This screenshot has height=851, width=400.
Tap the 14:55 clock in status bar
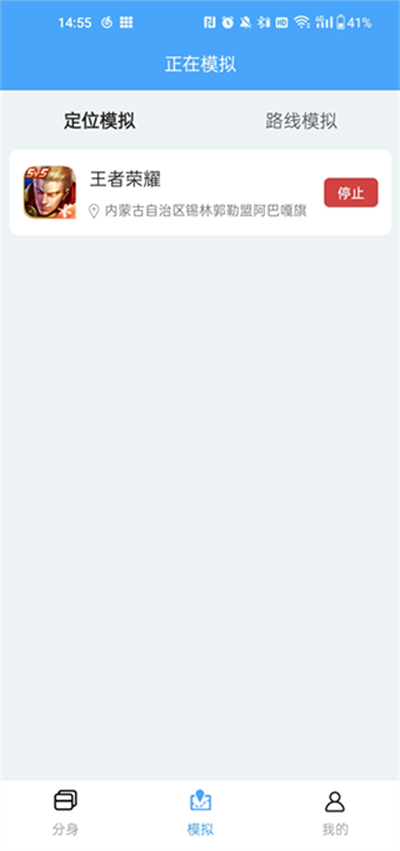point(75,23)
